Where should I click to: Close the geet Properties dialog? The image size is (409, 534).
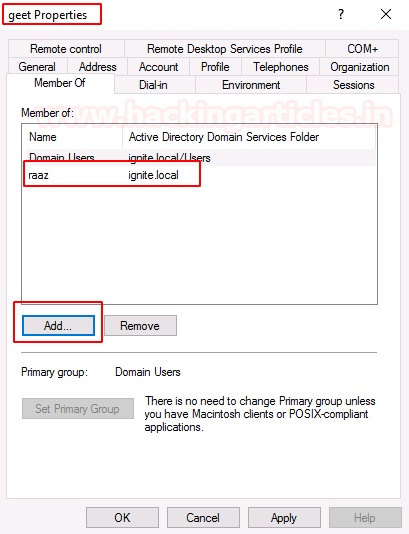pyautogui.click(x=386, y=14)
